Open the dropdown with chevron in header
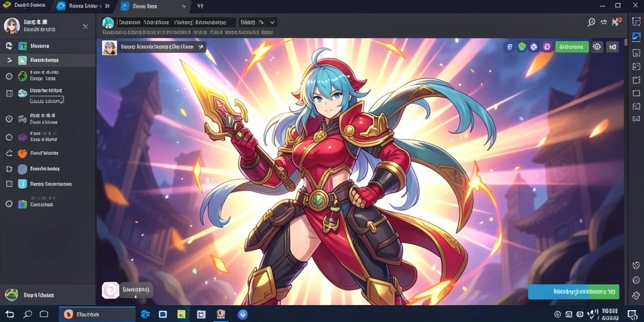This screenshot has height=322, width=644. click(x=258, y=22)
